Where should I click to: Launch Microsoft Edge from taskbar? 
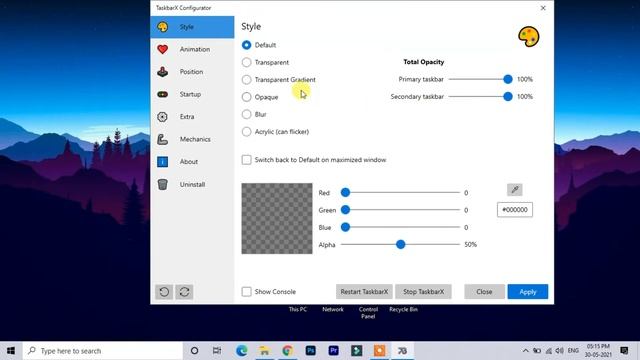click(x=242, y=351)
